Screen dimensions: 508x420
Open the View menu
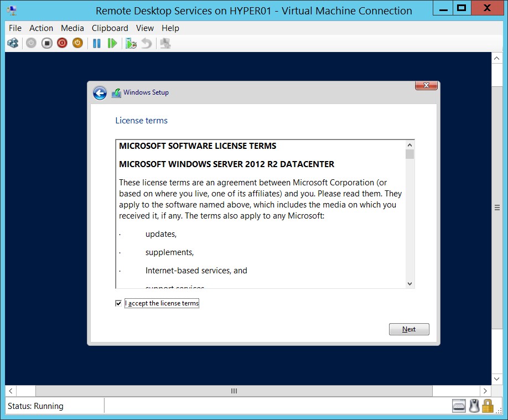point(145,28)
